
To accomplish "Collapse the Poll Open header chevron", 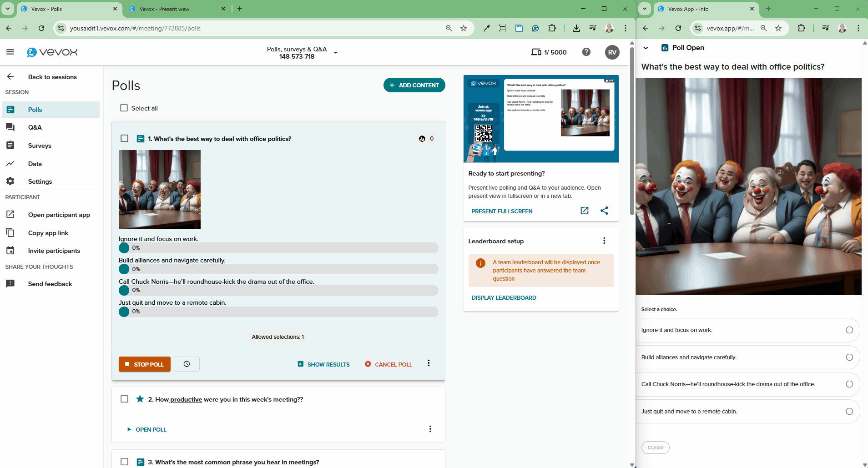I will coord(646,47).
